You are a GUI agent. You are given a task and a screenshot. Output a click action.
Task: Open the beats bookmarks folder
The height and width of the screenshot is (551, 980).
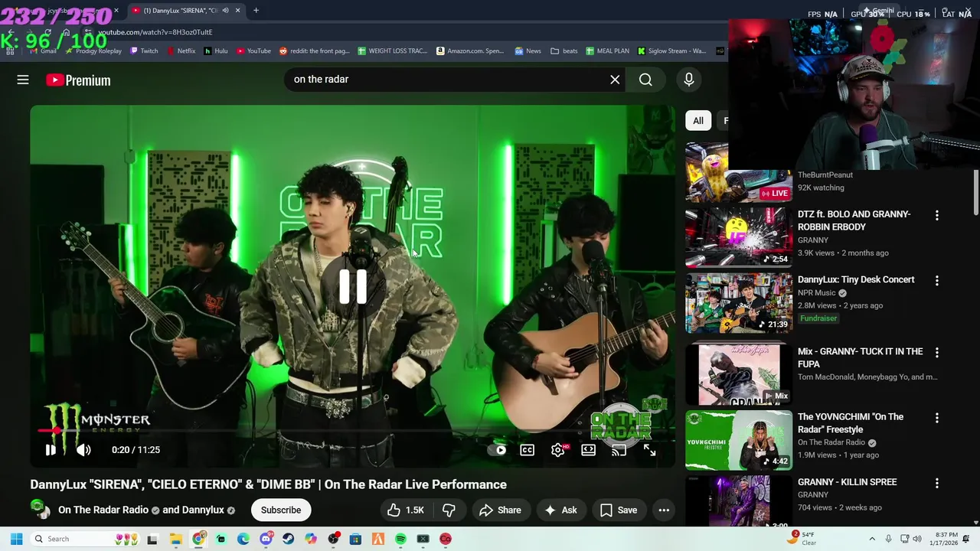tap(564, 51)
